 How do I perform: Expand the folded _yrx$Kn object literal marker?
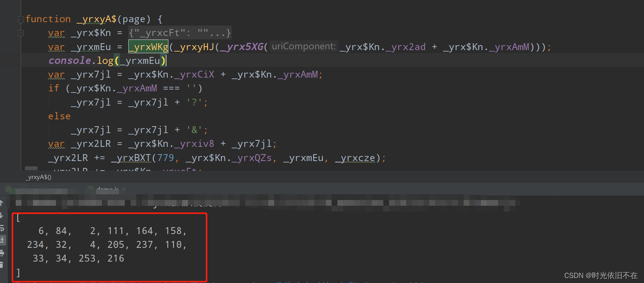click(21, 33)
